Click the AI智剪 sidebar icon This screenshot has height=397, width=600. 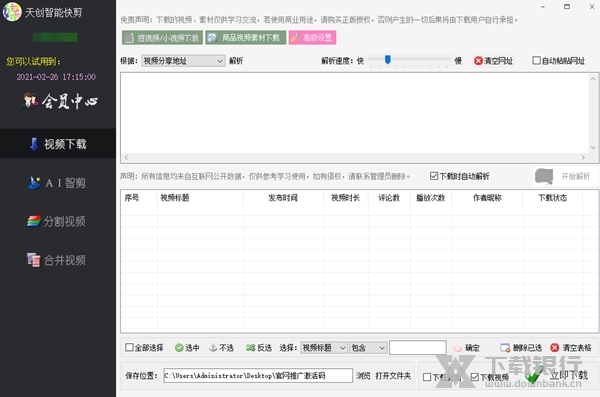(34, 183)
